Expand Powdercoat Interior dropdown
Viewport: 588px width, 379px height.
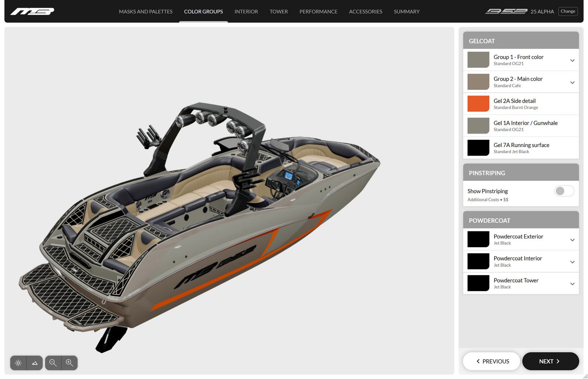coord(572,262)
